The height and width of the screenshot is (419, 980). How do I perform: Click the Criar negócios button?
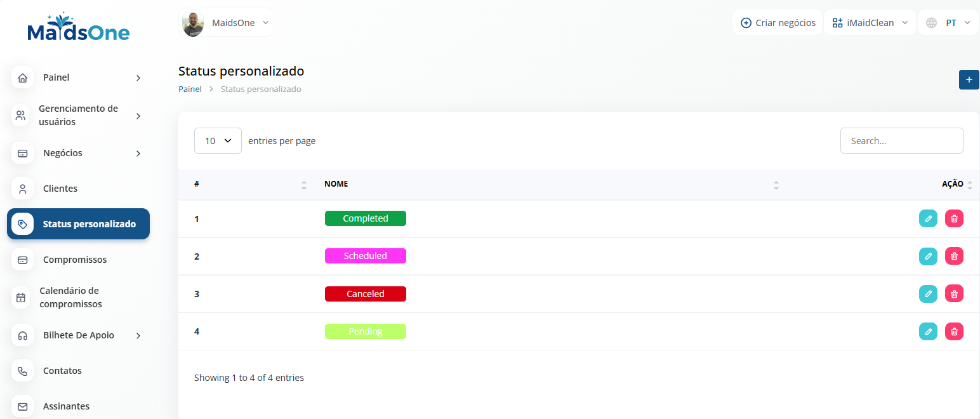click(778, 23)
